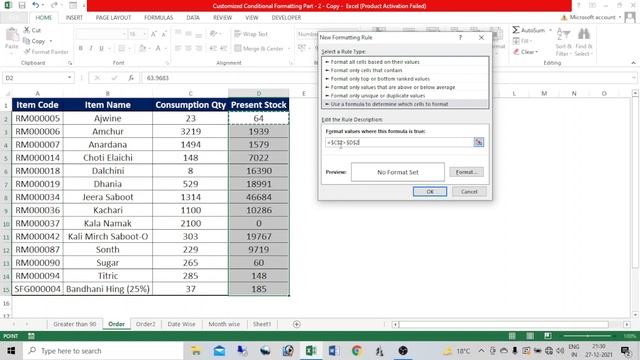Click the zoom slider in status bar

587,336
